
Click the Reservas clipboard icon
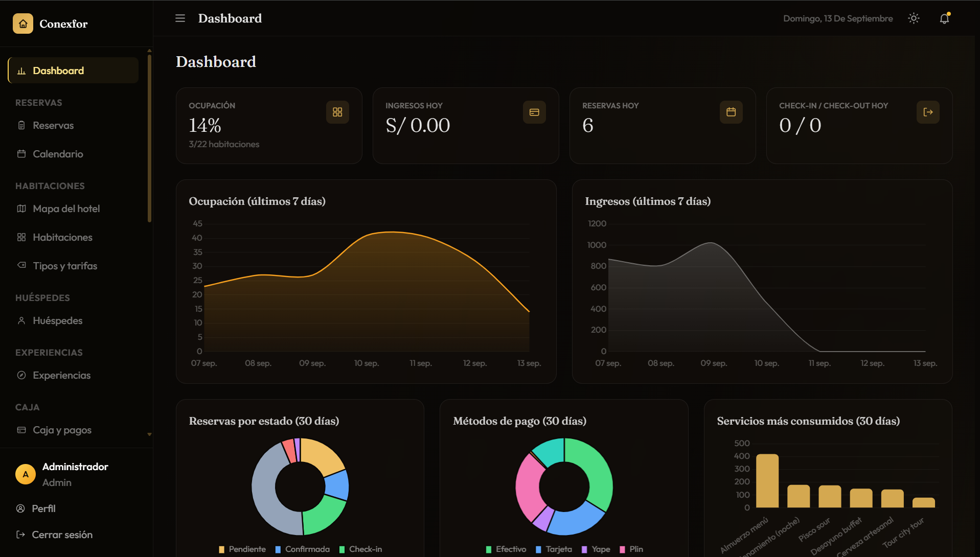click(21, 125)
